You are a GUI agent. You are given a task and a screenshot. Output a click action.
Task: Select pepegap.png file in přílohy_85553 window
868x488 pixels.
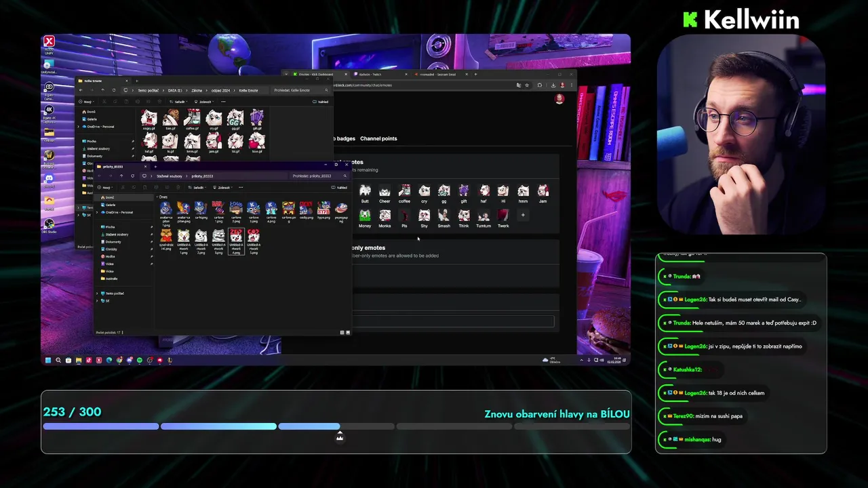pos(342,211)
